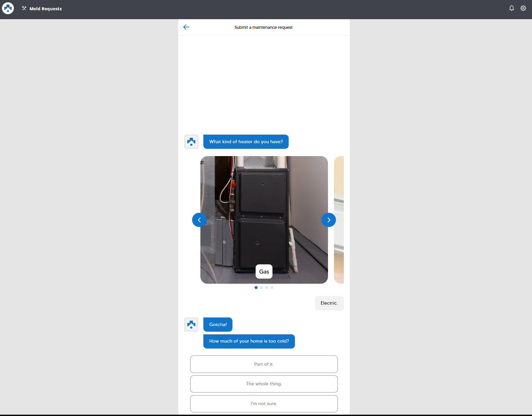This screenshot has height=416, width=532.
Task: Click bot avatar beside Gotcha message
Action: tap(191, 324)
